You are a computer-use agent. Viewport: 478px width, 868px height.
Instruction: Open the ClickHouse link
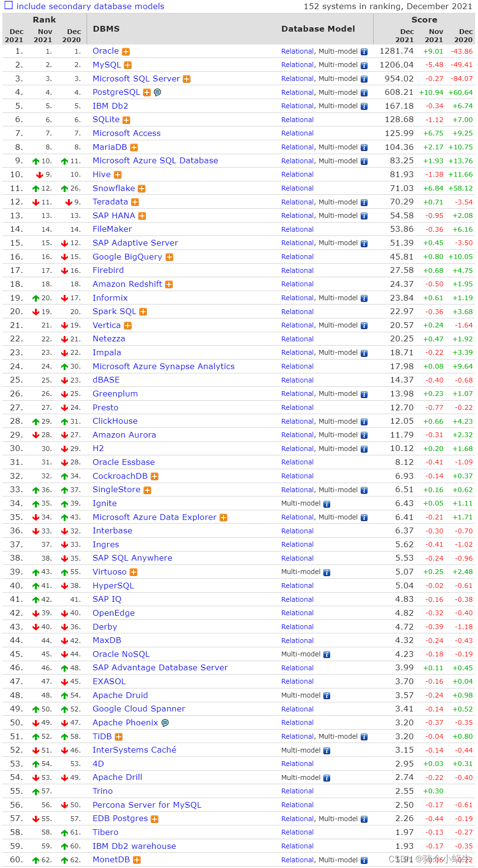click(115, 421)
